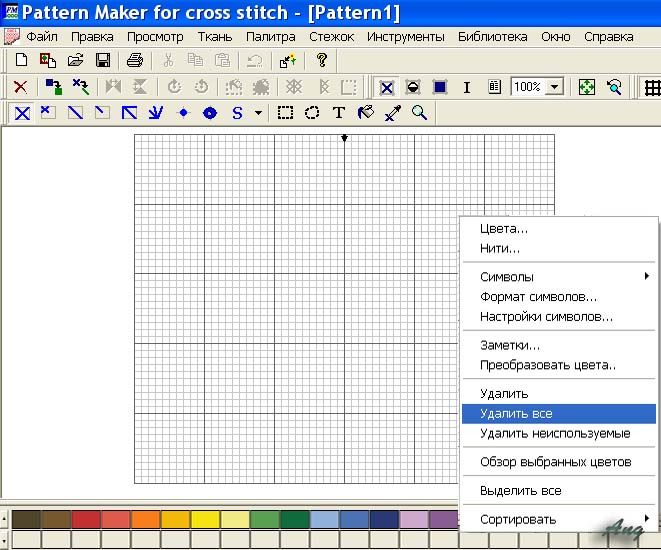Click the red X delete icon
This screenshot has width=661, height=550.
coord(20,87)
